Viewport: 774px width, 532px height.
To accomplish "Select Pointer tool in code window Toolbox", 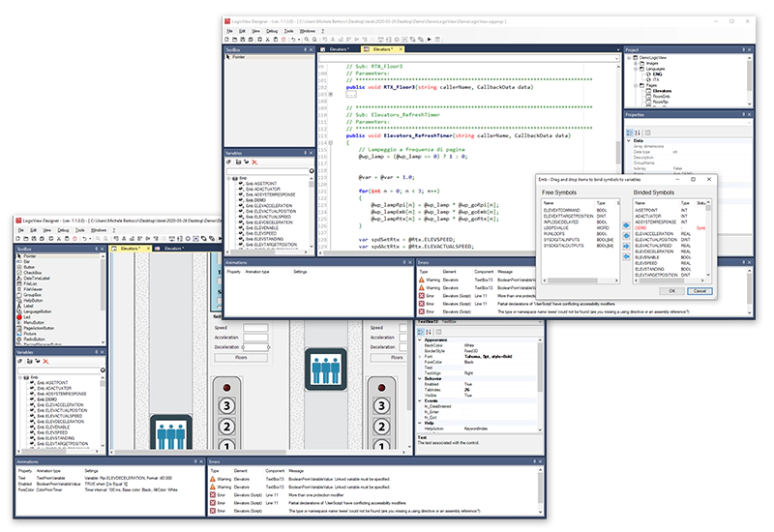I will (236, 57).
